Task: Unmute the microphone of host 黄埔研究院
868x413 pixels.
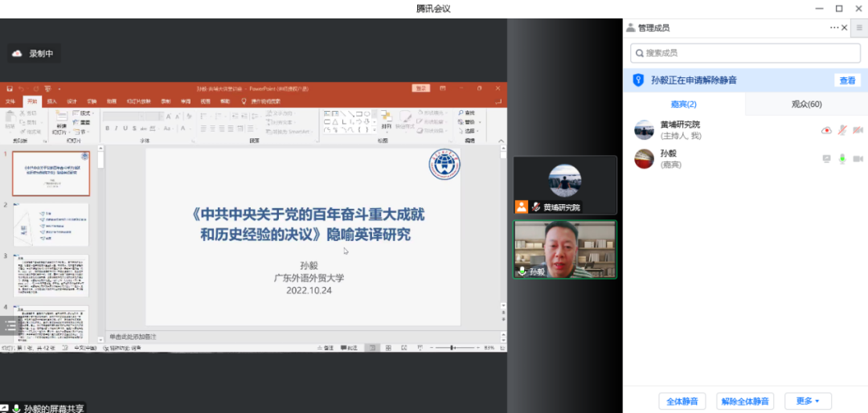Action: (841, 130)
